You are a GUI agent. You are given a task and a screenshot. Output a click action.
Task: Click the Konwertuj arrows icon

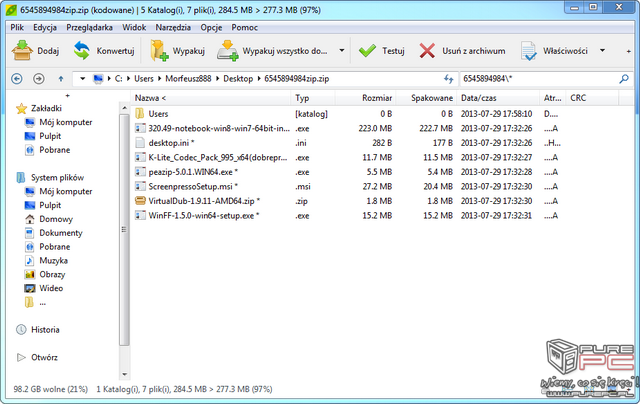[82, 51]
